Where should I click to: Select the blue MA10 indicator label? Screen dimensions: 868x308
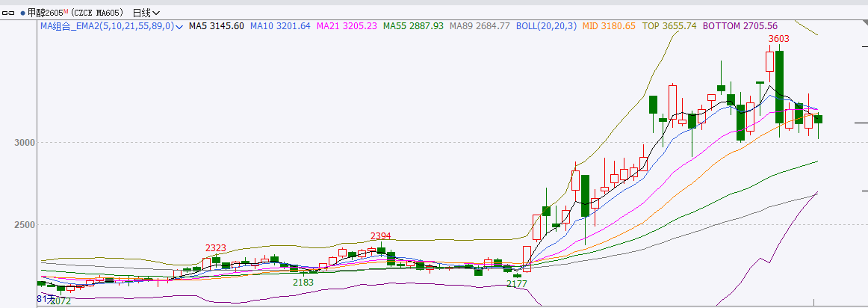pos(279,25)
